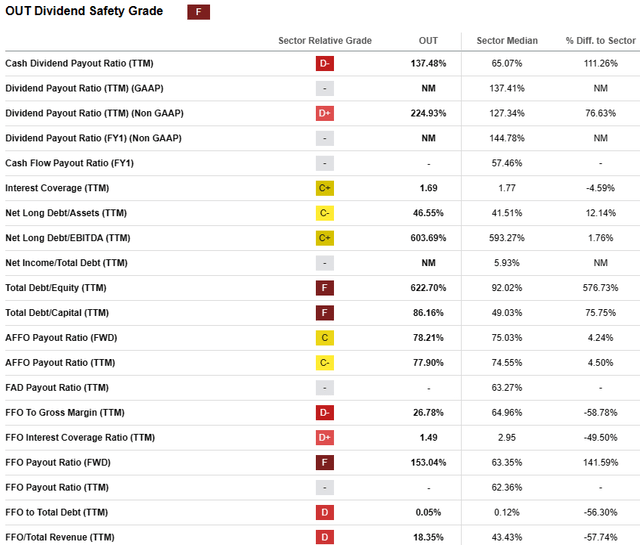Screen dimensions: 640x545
Task: Open the AFFO Payout Ratio (FWD) metric
Action: pyautogui.click(x=61, y=338)
